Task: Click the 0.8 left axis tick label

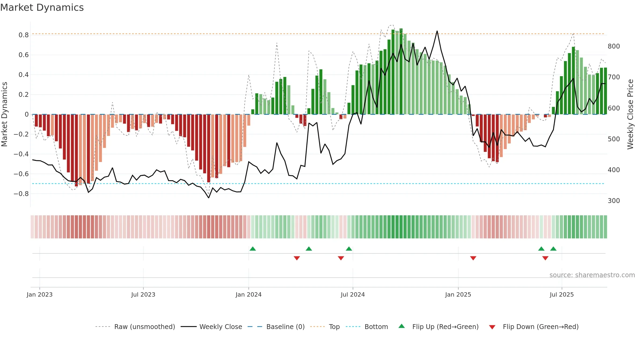Action: coord(24,35)
